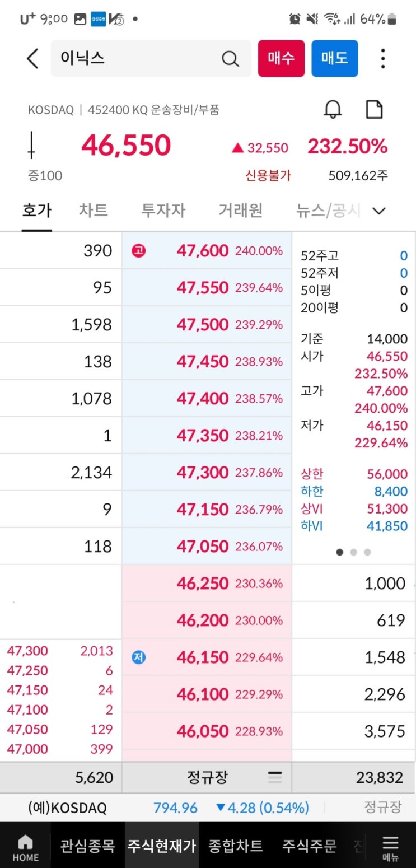Viewport: 416px width, 868px height.
Task: Expand the tab list chevron
Action: [x=379, y=211]
